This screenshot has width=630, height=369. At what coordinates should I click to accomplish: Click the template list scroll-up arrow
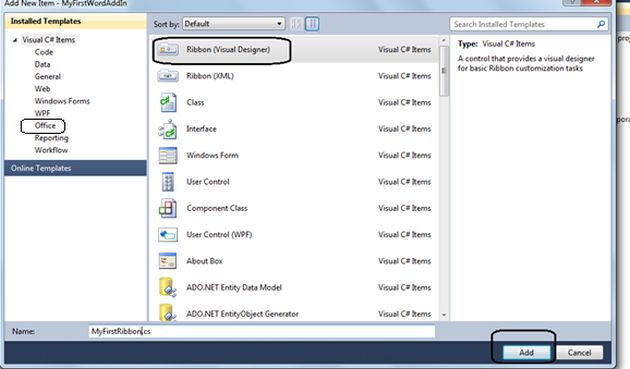point(444,40)
